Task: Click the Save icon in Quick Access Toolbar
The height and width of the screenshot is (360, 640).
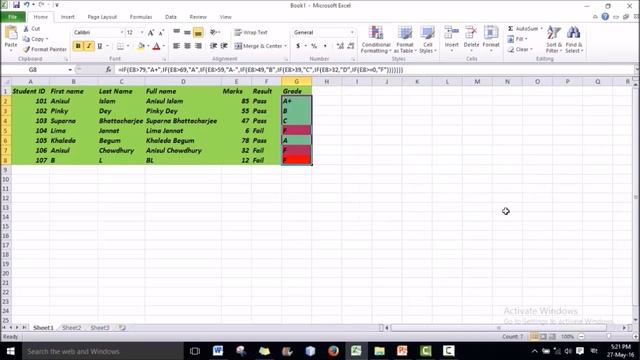Action: click(16, 5)
